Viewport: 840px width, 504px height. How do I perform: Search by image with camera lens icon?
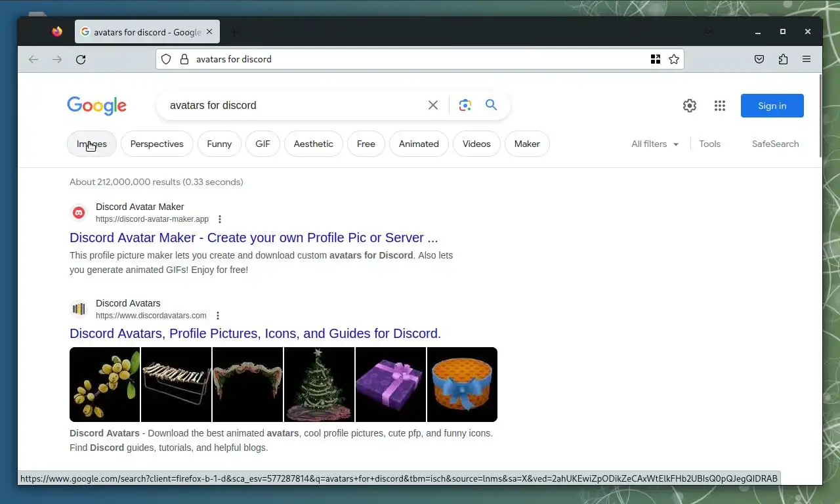click(x=465, y=105)
